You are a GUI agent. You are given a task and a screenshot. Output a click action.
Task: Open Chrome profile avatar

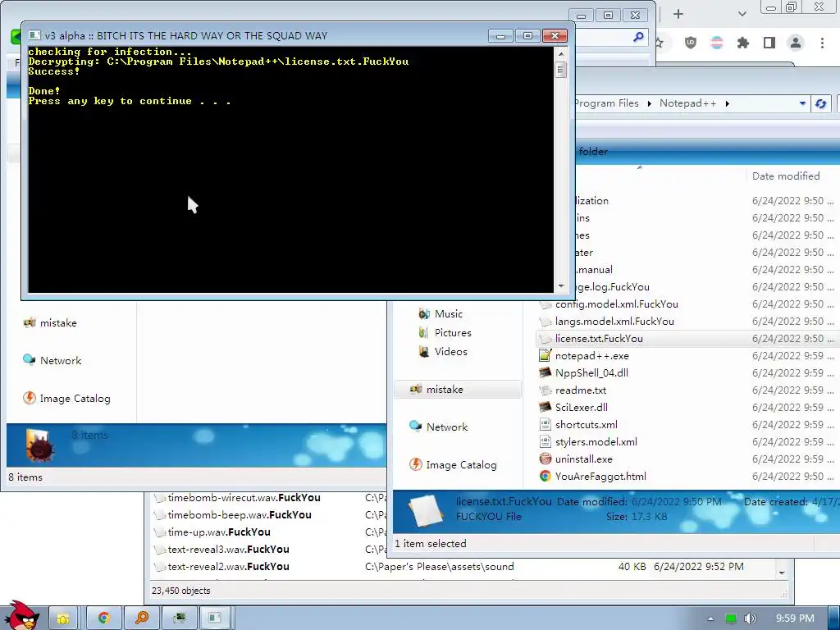[796, 43]
